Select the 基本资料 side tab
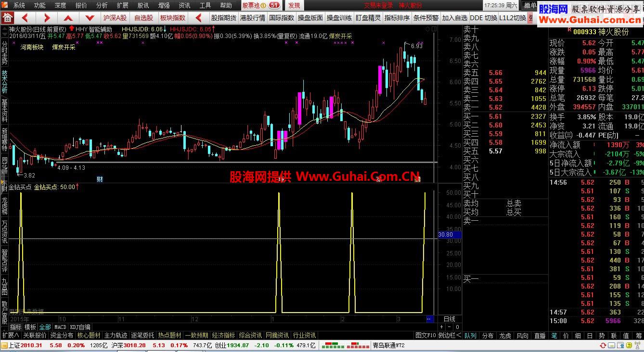 click(4, 111)
